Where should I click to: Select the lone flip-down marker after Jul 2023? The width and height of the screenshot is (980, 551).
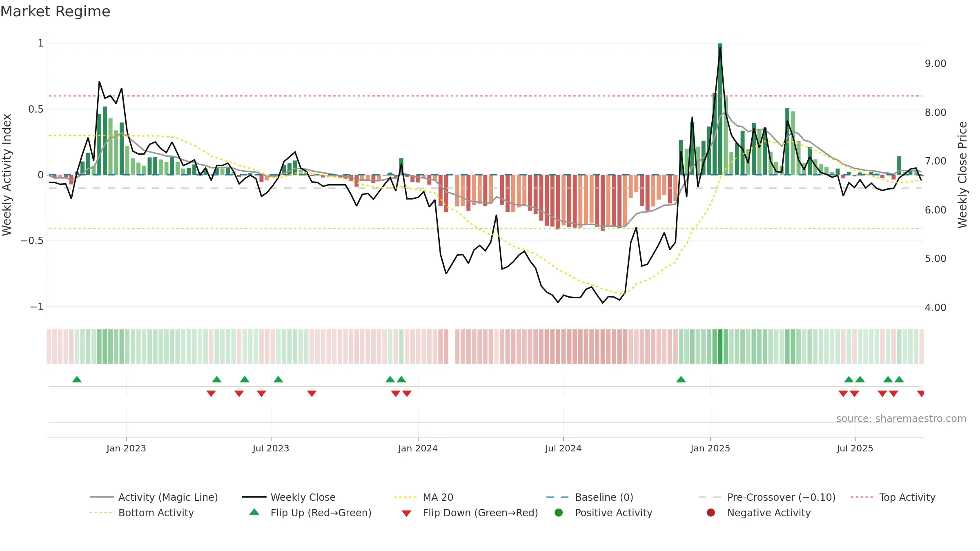pyautogui.click(x=312, y=393)
